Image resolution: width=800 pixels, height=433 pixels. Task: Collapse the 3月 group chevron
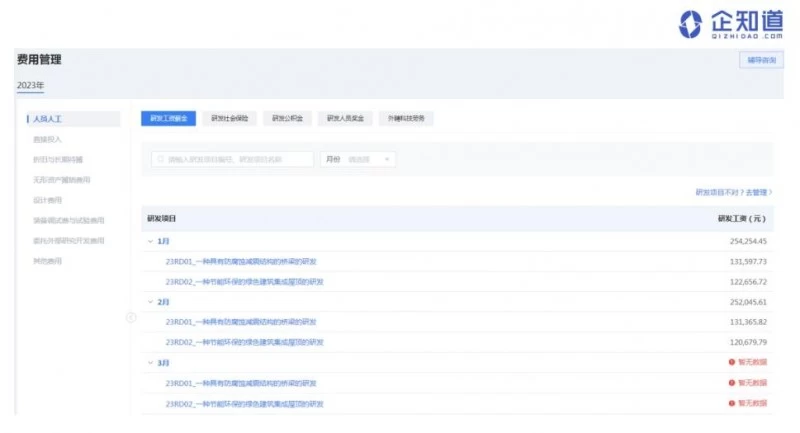click(x=150, y=362)
